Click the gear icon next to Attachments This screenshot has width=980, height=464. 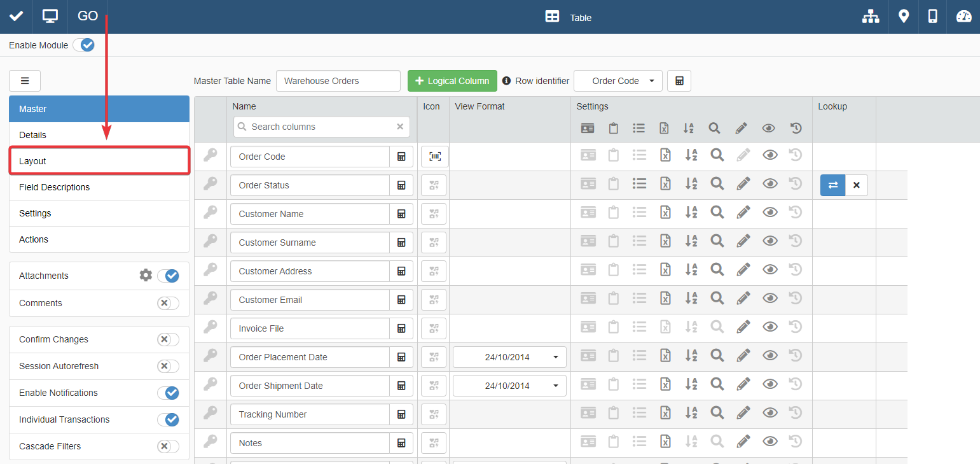[x=146, y=275]
